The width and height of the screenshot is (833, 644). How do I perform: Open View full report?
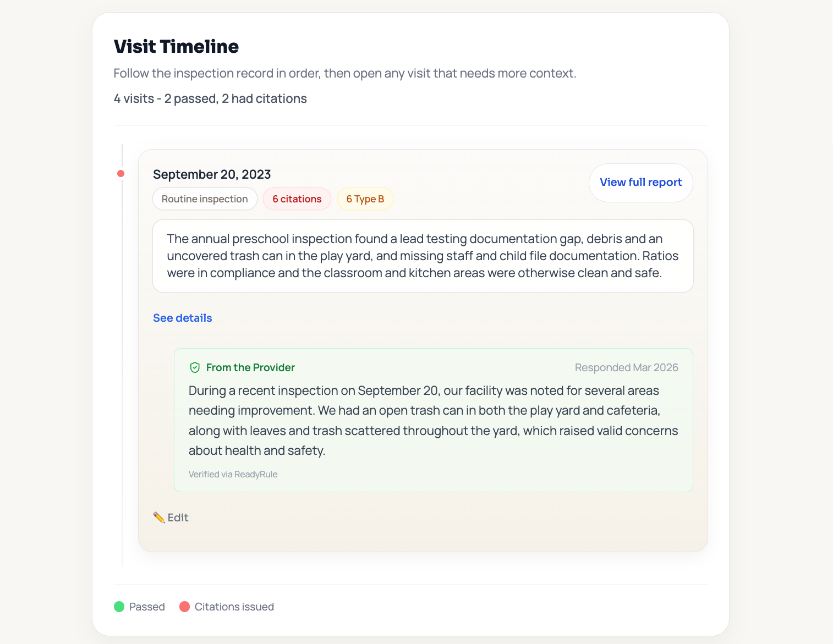640,183
